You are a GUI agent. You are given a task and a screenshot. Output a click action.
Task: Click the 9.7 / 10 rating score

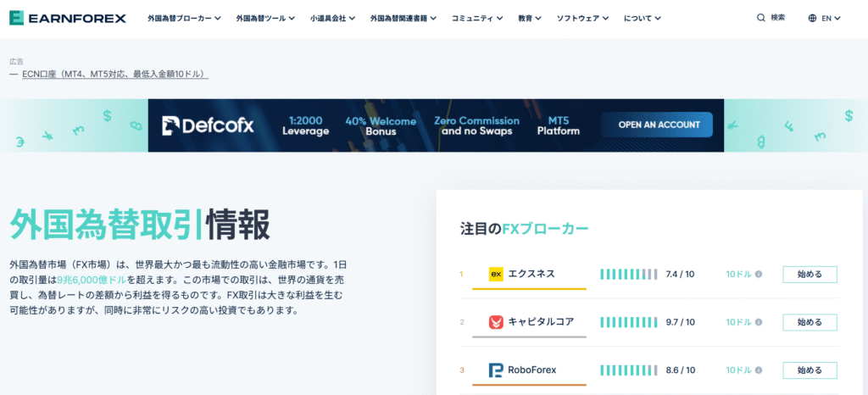point(680,322)
